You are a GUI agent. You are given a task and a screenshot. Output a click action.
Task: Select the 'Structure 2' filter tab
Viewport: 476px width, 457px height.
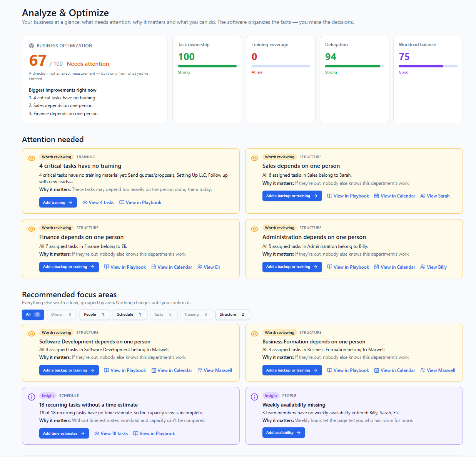pos(233,315)
